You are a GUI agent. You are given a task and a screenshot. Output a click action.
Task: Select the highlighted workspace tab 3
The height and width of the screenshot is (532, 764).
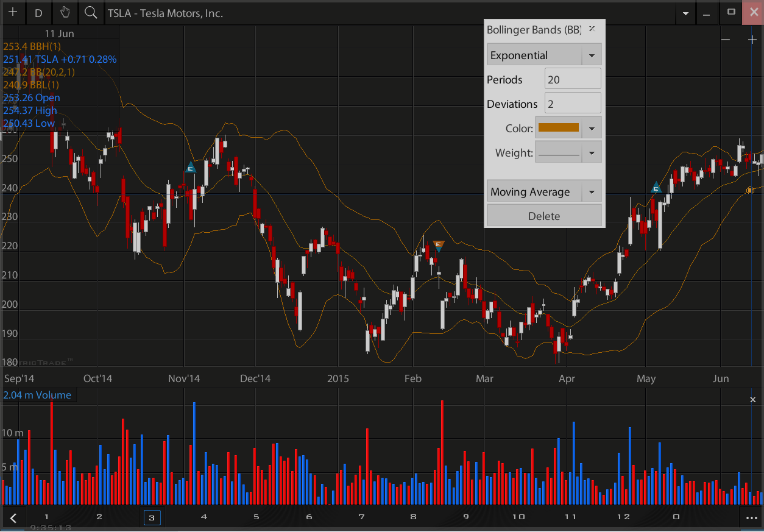click(152, 517)
